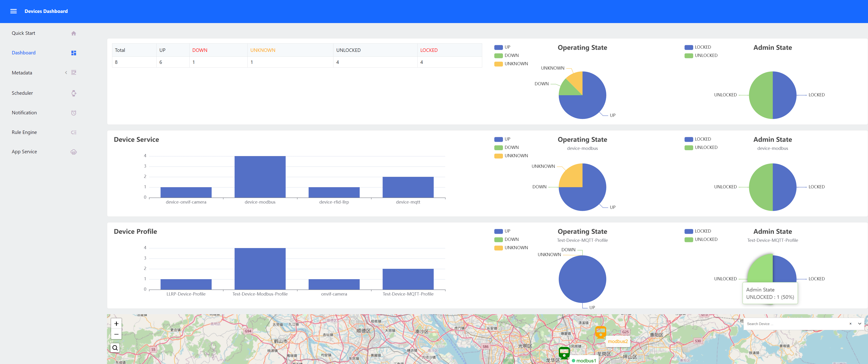Click the Rule Engine icon
The image size is (868, 364).
(74, 132)
